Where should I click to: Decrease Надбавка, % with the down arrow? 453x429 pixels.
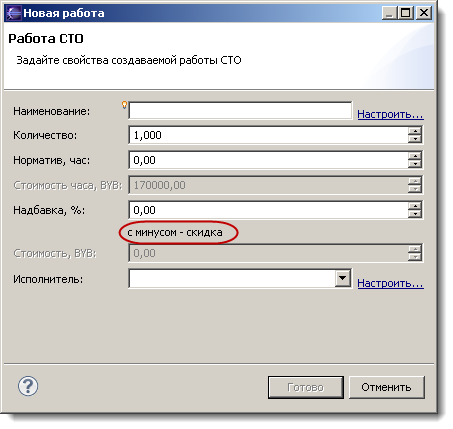point(415,214)
